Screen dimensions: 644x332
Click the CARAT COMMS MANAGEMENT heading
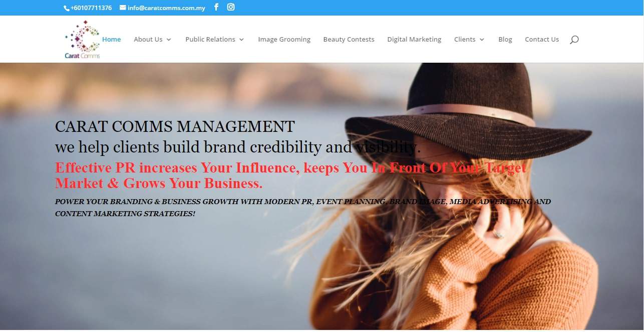coord(175,126)
